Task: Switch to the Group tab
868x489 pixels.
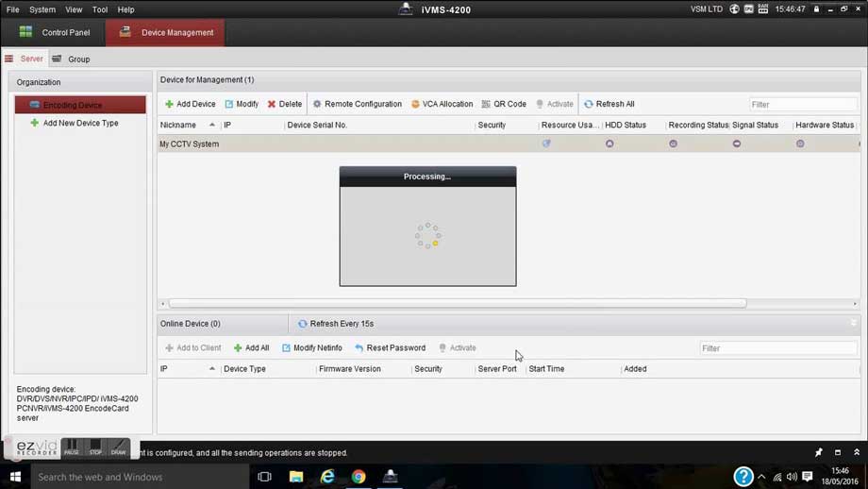Action: 72,59
